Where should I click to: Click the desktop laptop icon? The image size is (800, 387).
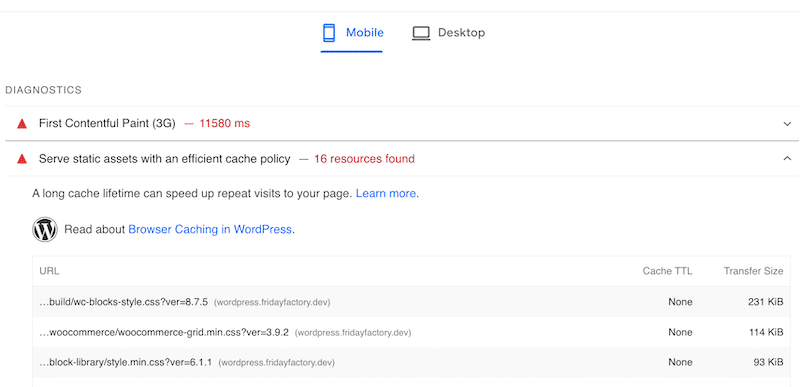(x=421, y=33)
